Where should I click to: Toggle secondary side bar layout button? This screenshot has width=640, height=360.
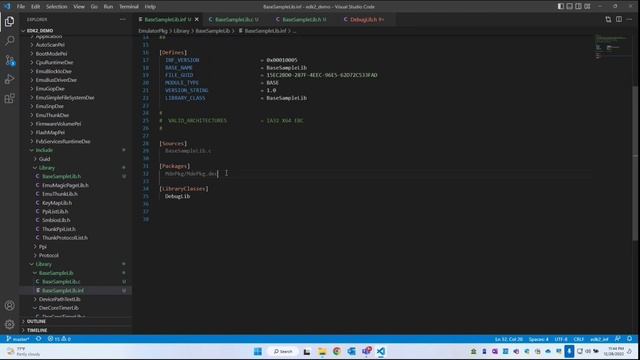click(x=578, y=7)
